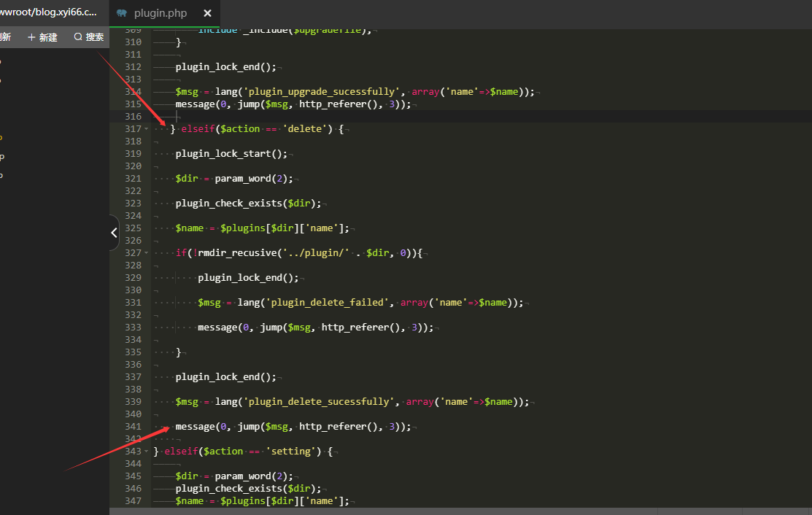Open the 搜索 search in file sidebar
This screenshot has height=515, width=812.
88,37
